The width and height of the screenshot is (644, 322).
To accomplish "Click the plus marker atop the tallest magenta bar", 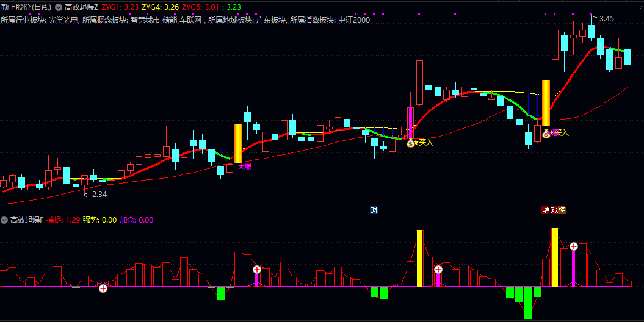I will [573, 246].
